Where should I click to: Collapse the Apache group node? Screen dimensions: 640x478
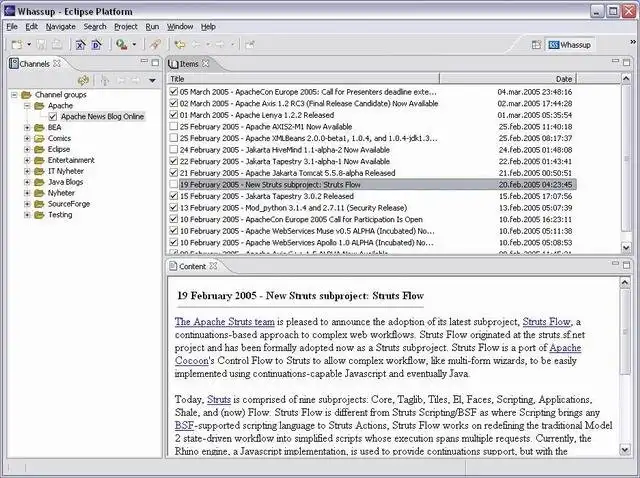[x=27, y=106]
